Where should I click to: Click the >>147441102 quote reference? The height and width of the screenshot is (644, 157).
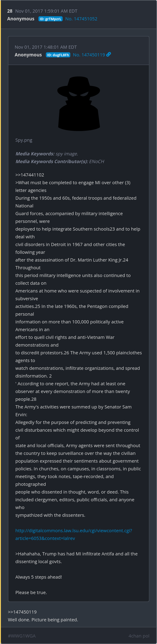pyautogui.click(x=30, y=175)
